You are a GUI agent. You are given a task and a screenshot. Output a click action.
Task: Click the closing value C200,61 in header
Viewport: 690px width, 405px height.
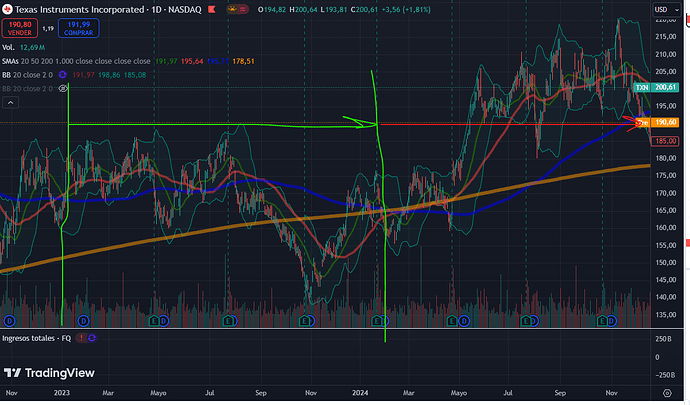click(364, 9)
